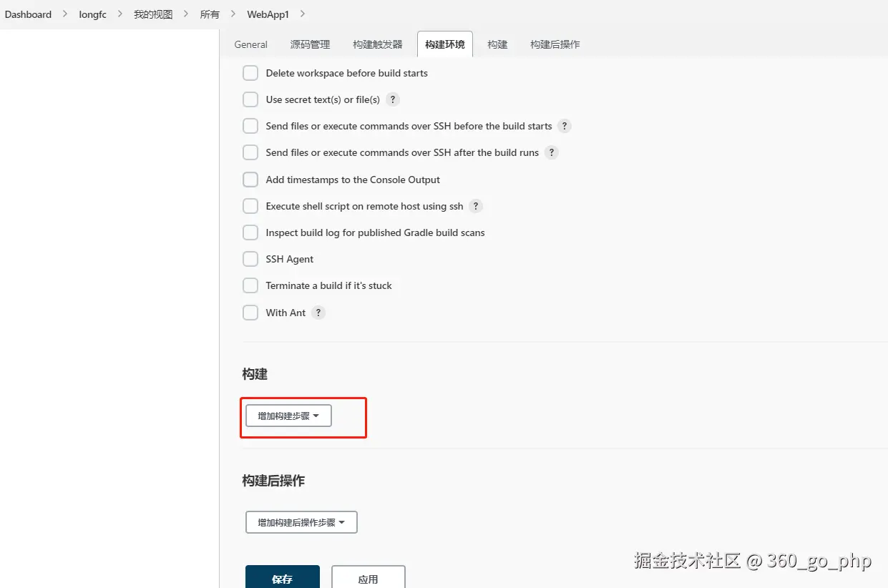888x588 pixels.
Task: Enable Terminate a build if it's stuck
Action: pyautogui.click(x=250, y=285)
